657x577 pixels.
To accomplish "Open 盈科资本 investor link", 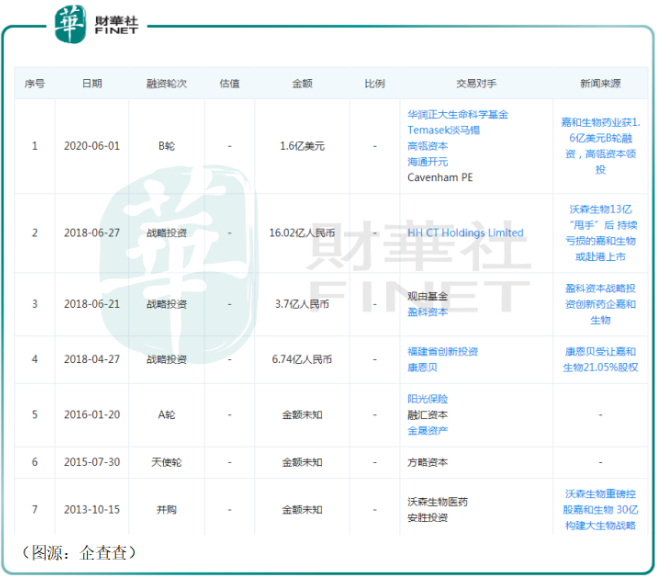I will [427, 312].
